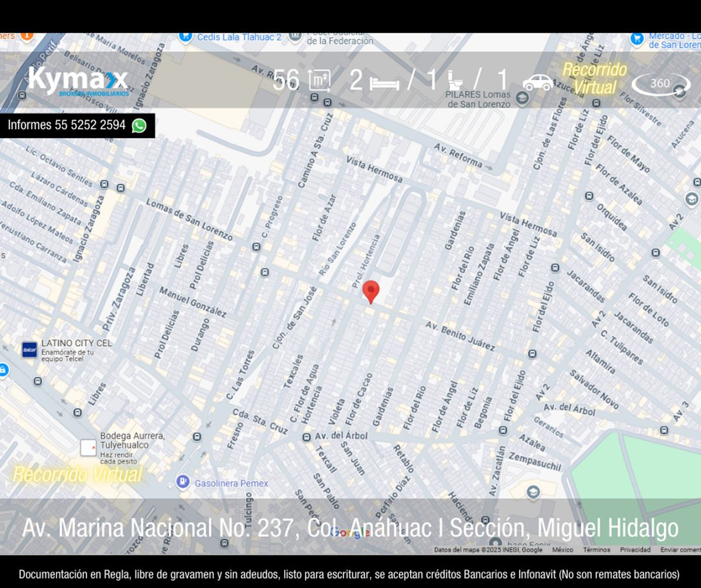Click the Zempasuchil street label
701x588 pixels.
[x=535, y=462]
